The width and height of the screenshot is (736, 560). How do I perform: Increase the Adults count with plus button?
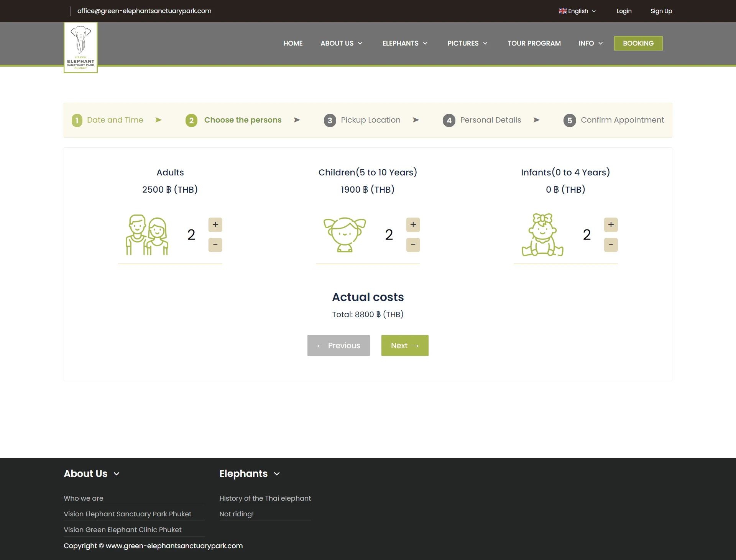pos(215,224)
